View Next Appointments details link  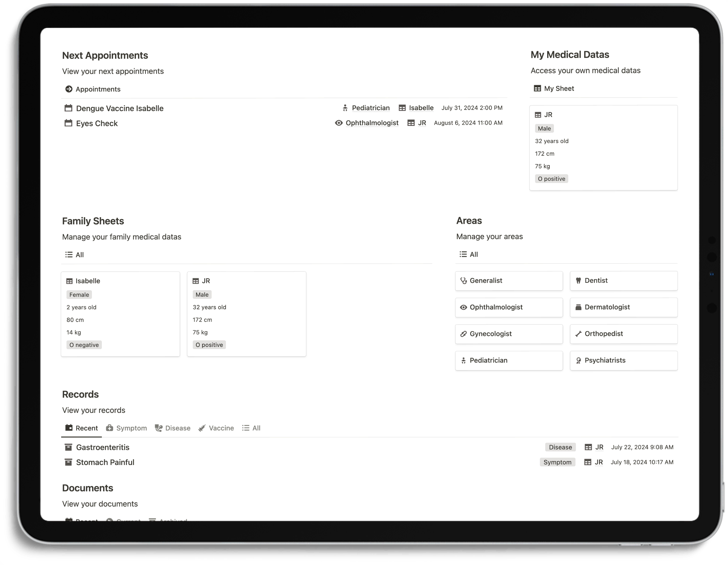(92, 89)
